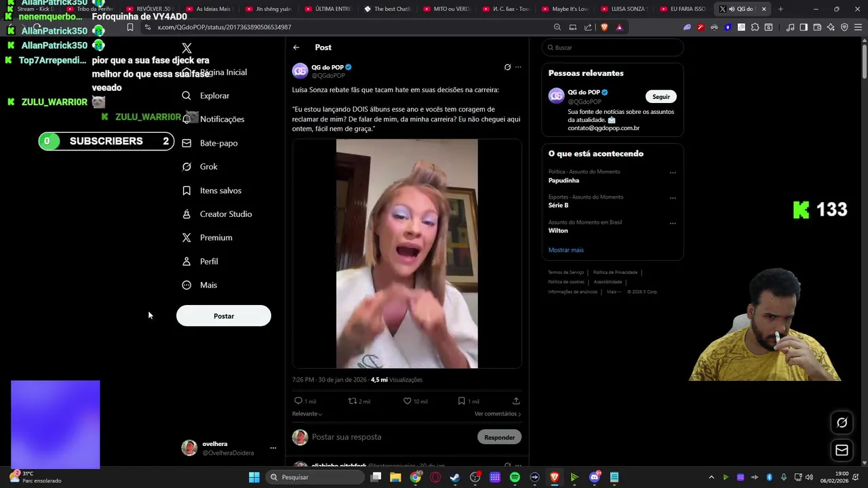The image size is (868, 488).
Task: Open Brave Wallet icon
Action: coord(817,27)
